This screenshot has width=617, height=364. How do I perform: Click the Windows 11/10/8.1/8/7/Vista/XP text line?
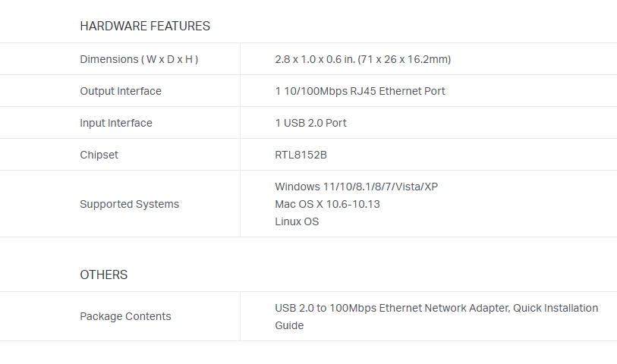point(356,187)
